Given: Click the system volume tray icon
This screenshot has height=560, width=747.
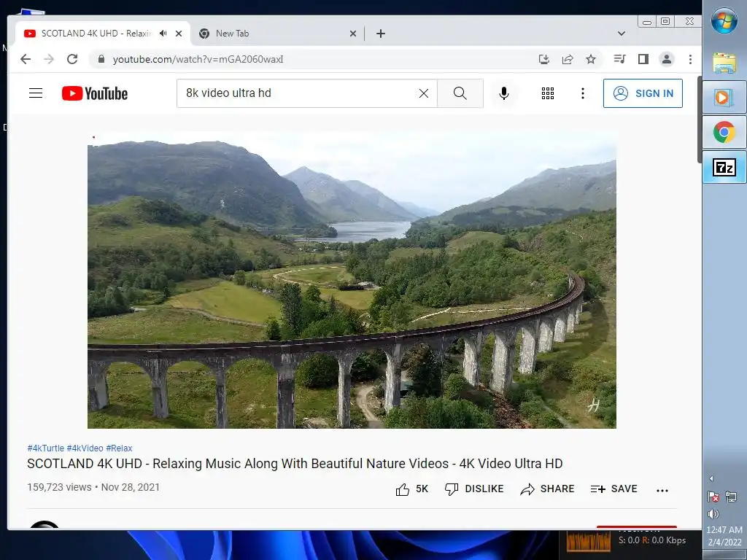Looking at the screenshot, I should tap(713, 514).
